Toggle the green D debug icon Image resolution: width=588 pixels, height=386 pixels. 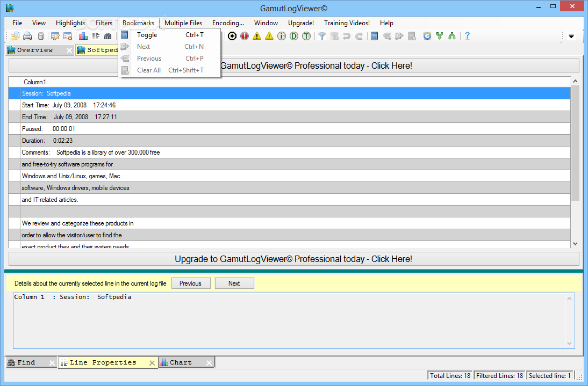click(x=294, y=36)
